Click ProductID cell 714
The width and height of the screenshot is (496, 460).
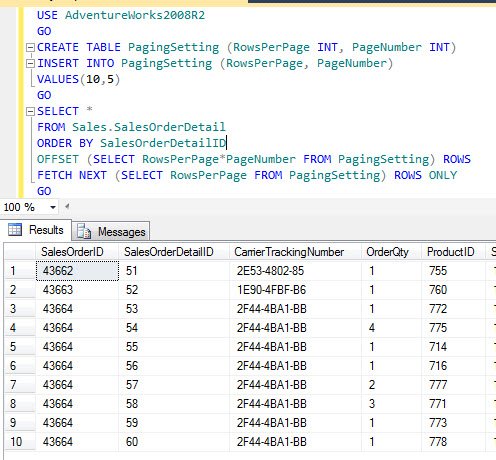tap(453, 347)
